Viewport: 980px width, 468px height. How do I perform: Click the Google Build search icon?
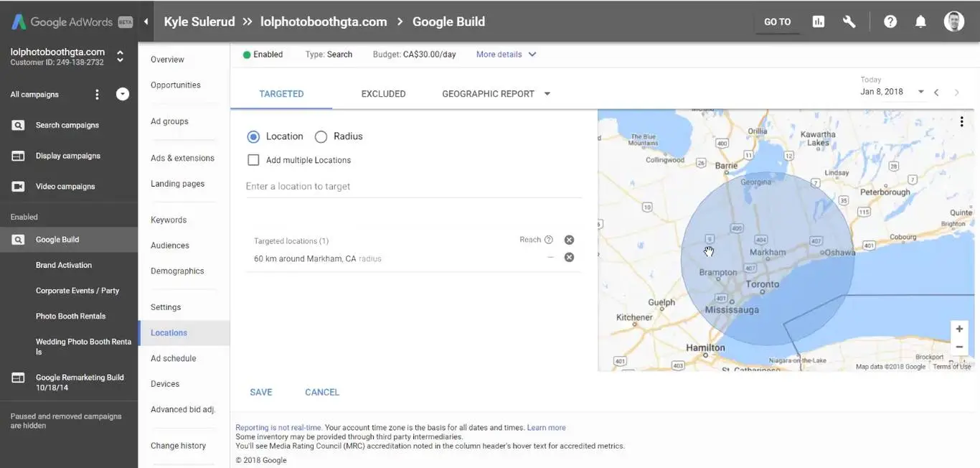(18, 240)
